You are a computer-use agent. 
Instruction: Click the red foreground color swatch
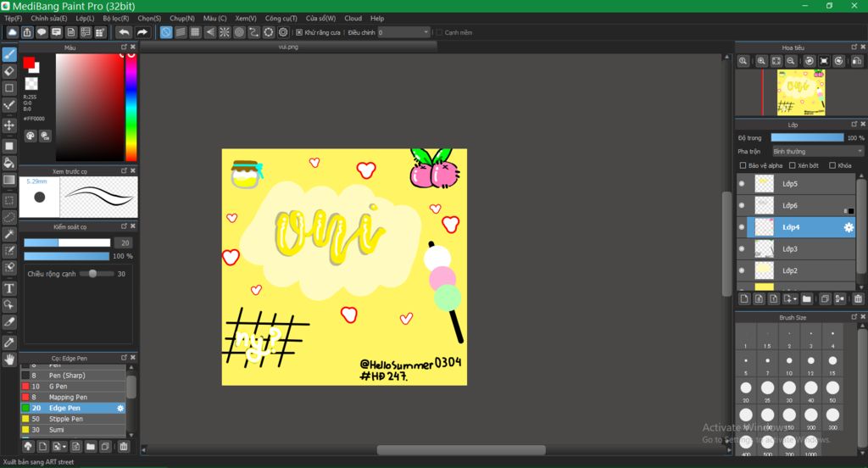[x=29, y=63]
